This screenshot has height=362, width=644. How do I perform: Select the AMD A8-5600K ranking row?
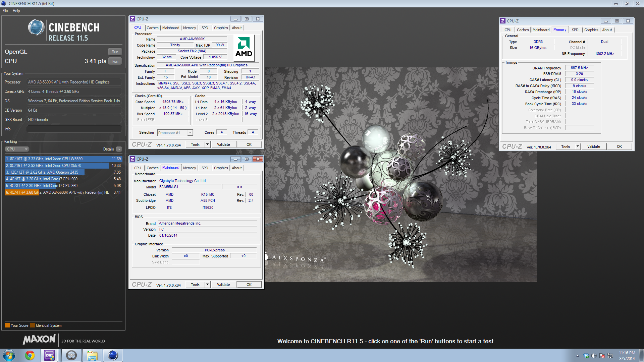click(63, 192)
